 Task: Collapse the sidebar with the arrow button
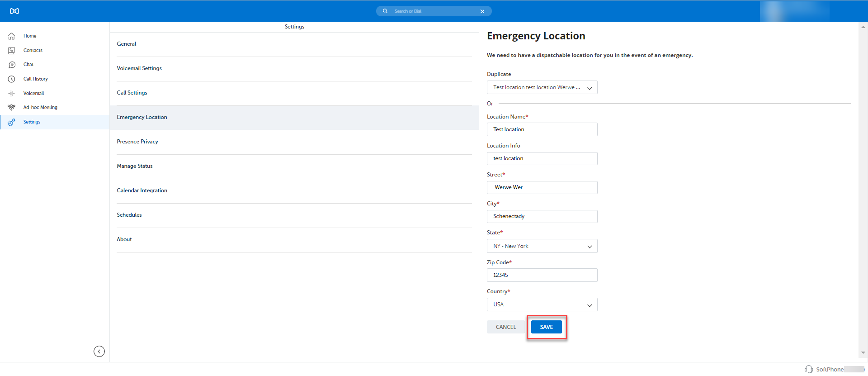pos(99,352)
